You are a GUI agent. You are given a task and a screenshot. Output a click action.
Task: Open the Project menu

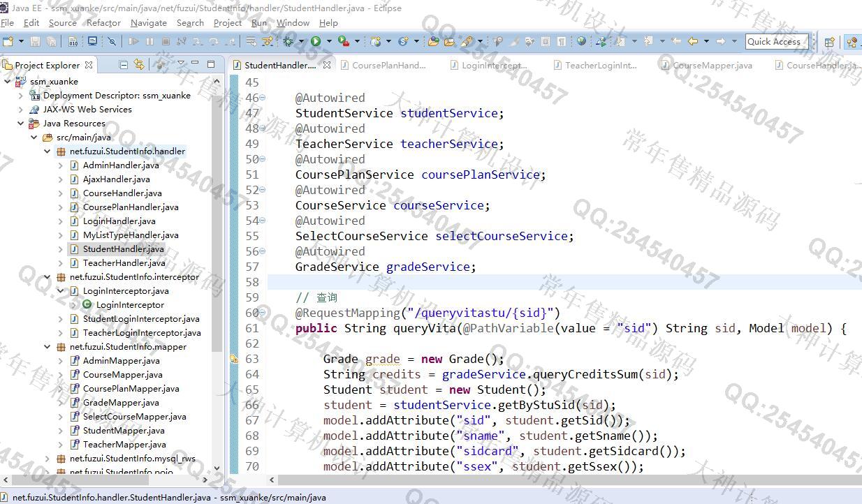(228, 22)
